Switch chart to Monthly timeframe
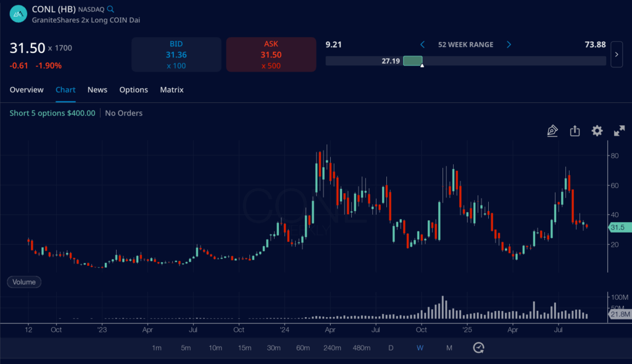The width and height of the screenshot is (632, 364). tap(449, 347)
